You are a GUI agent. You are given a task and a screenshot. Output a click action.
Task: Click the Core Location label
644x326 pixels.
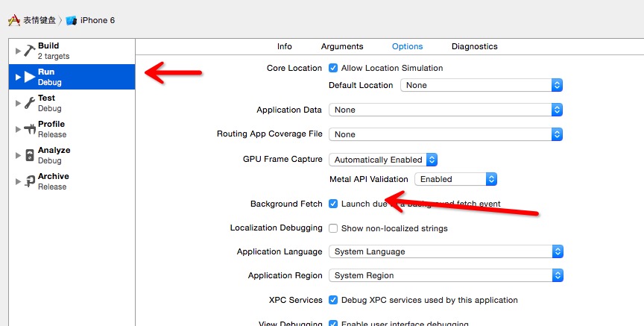click(294, 68)
